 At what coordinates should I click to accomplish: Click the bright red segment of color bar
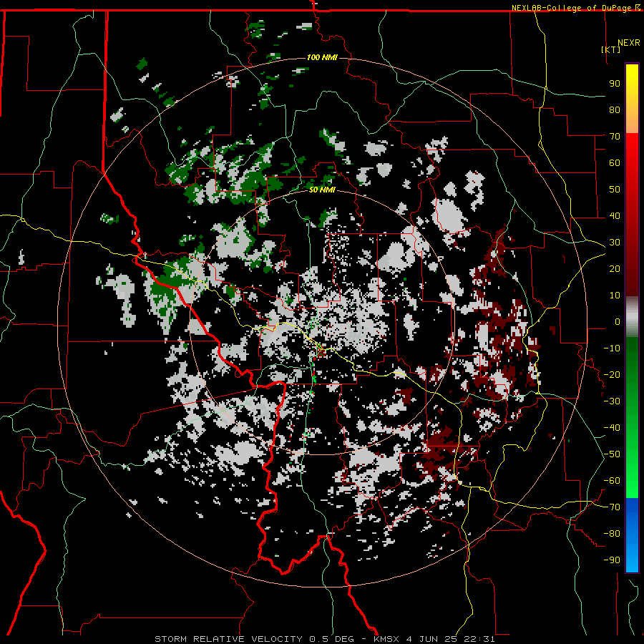coord(632,150)
